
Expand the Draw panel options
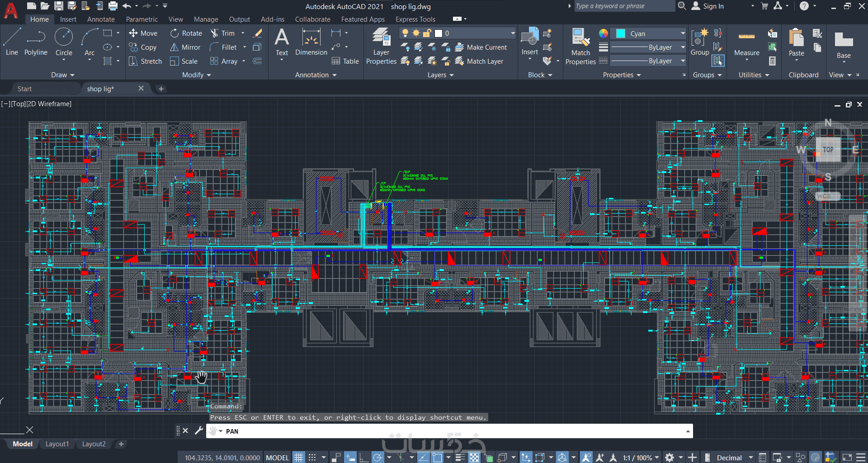pos(62,75)
